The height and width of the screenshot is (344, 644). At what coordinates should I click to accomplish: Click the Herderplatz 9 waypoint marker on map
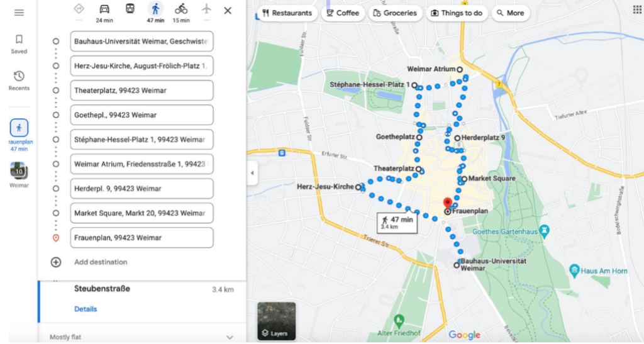457,138
